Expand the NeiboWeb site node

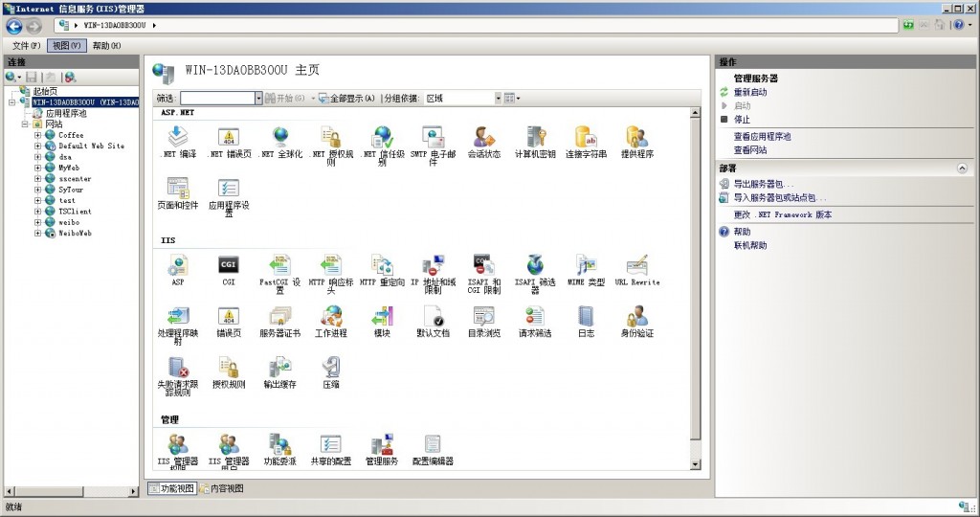pyautogui.click(x=38, y=233)
